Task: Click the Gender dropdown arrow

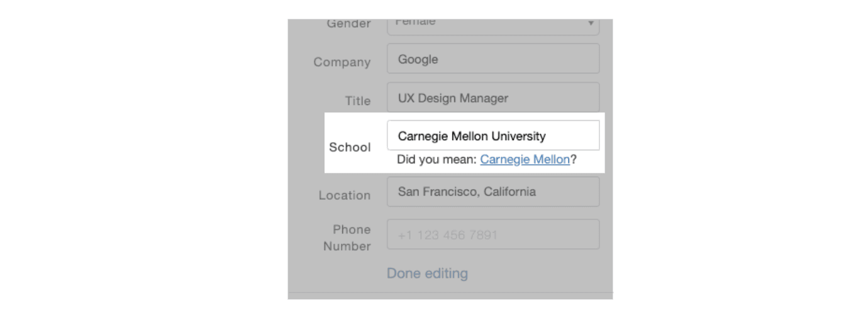Action: (591, 24)
